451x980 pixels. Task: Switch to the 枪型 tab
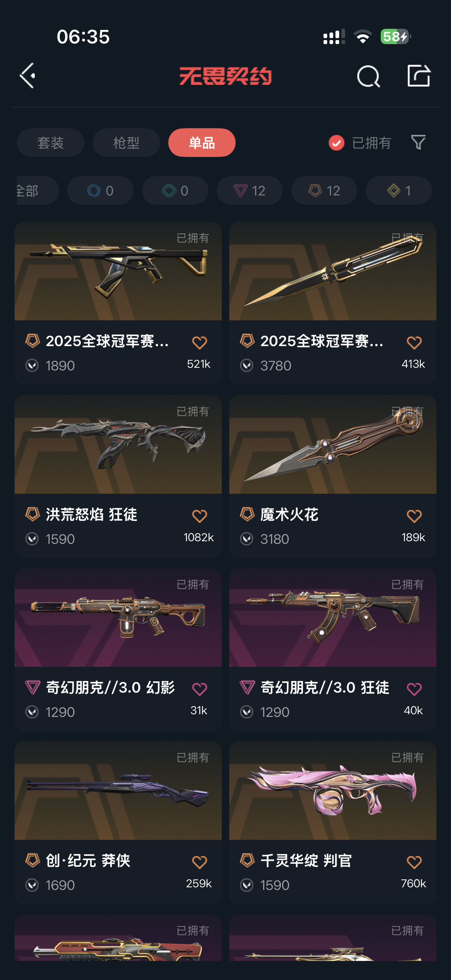pyautogui.click(x=126, y=143)
